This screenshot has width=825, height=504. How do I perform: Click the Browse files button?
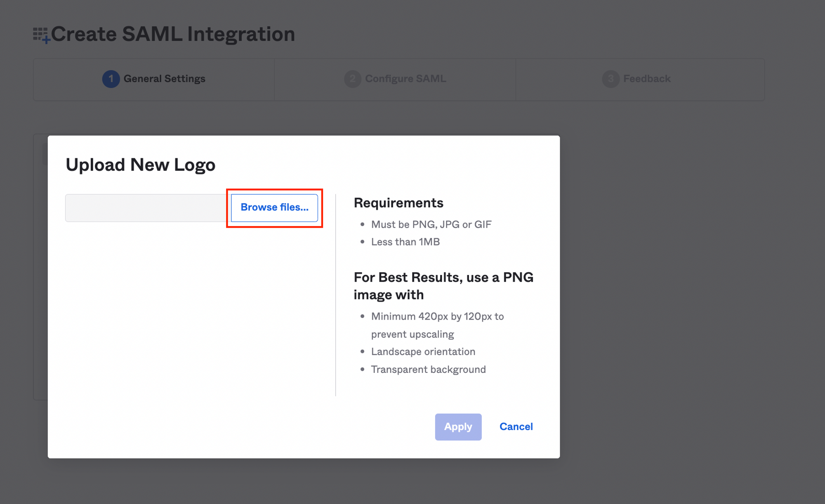coord(274,207)
